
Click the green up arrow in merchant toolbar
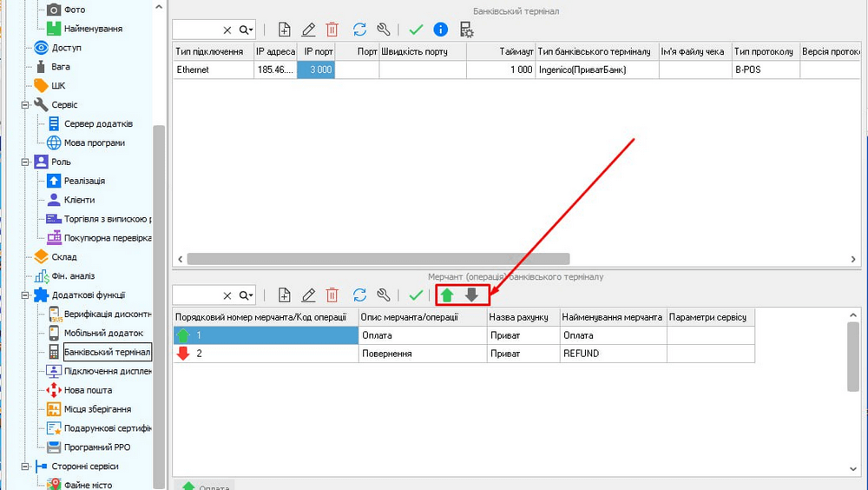[447, 295]
